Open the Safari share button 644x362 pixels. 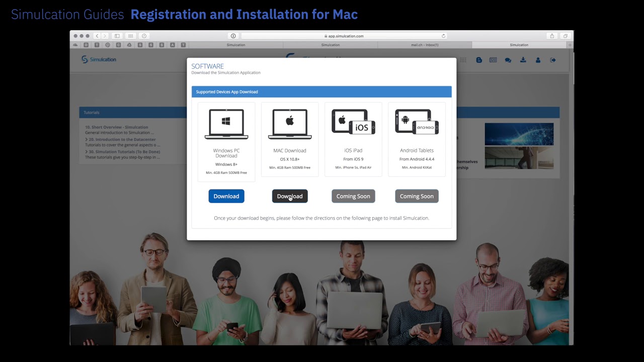click(552, 36)
